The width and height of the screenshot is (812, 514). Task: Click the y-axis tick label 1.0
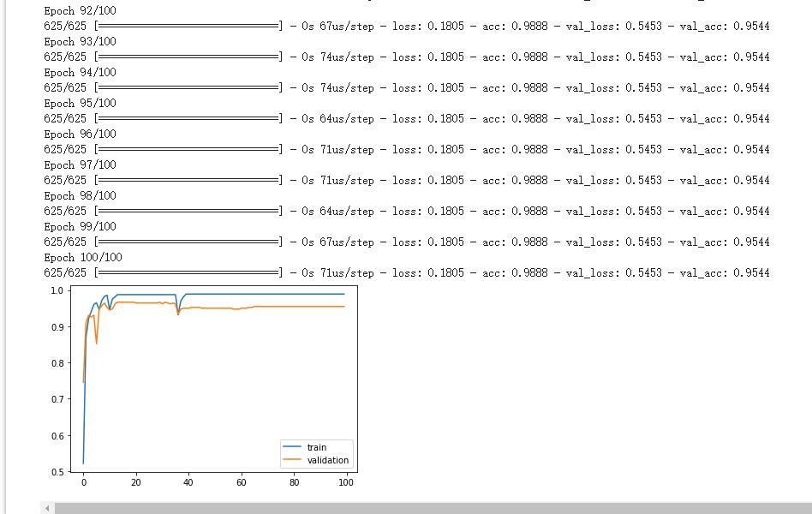point(57,290)
